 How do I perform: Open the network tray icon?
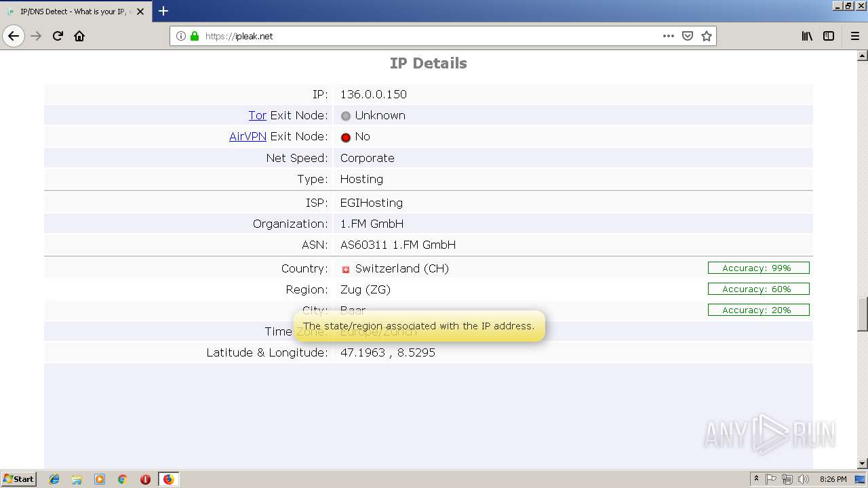[x=787, y=479]
